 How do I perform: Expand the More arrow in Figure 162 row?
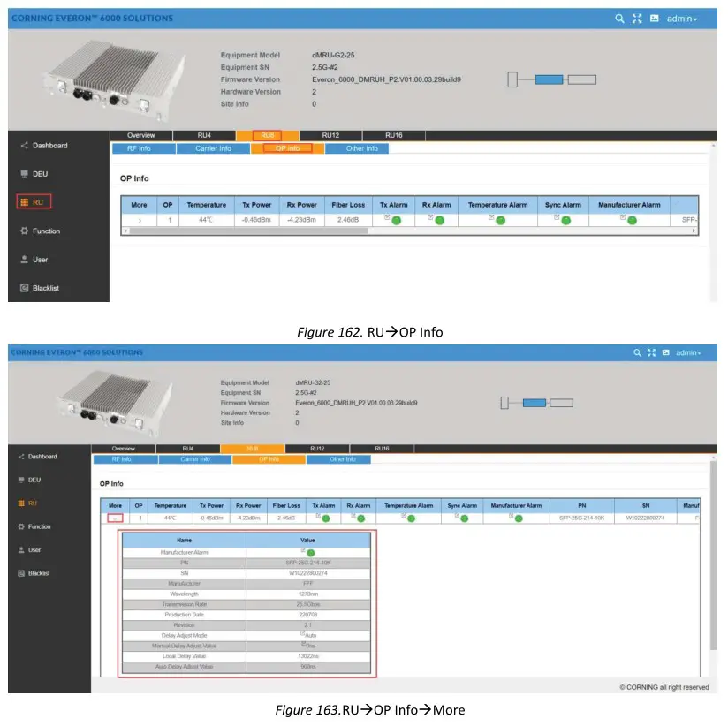click(139, 219)
